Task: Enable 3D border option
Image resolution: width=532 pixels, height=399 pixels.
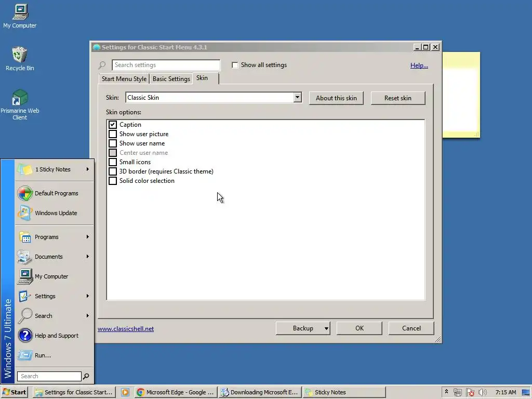Action: (113, 171)
